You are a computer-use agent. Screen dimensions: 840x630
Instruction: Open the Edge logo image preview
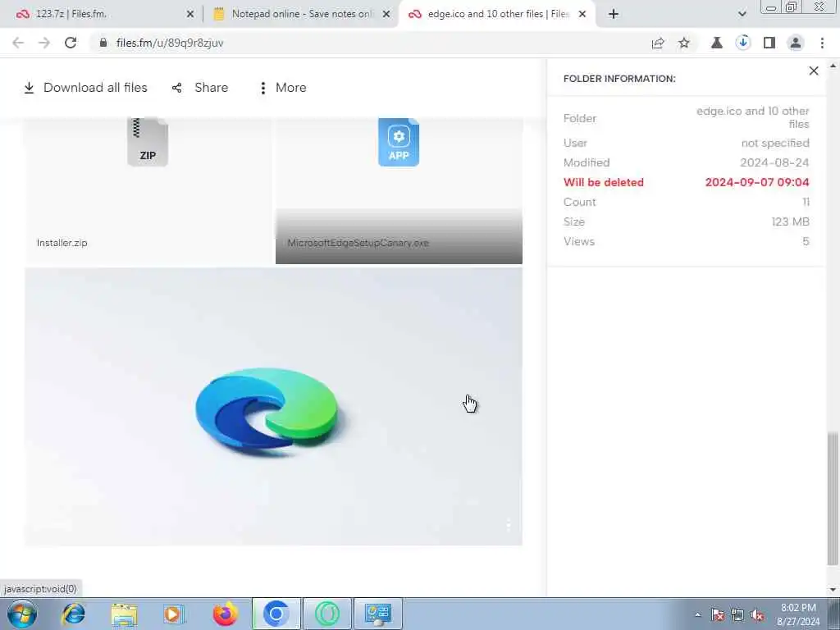pos(273,406)
